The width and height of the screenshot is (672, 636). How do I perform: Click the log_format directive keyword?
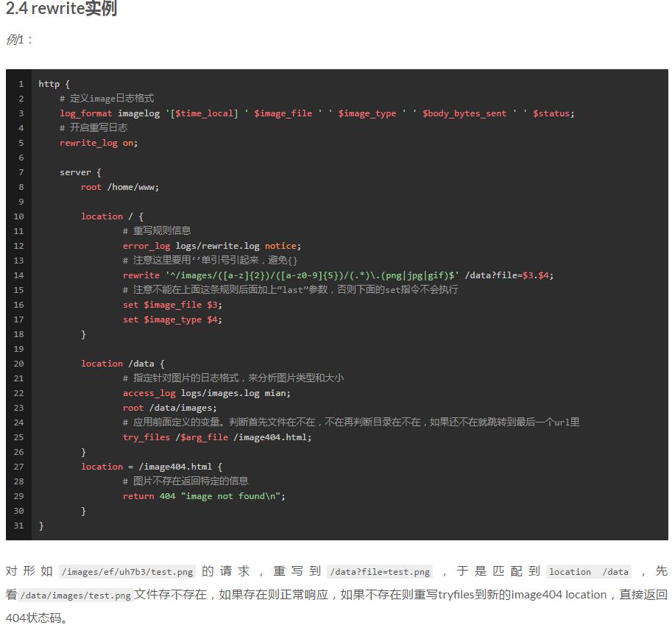tap(86, 113)
